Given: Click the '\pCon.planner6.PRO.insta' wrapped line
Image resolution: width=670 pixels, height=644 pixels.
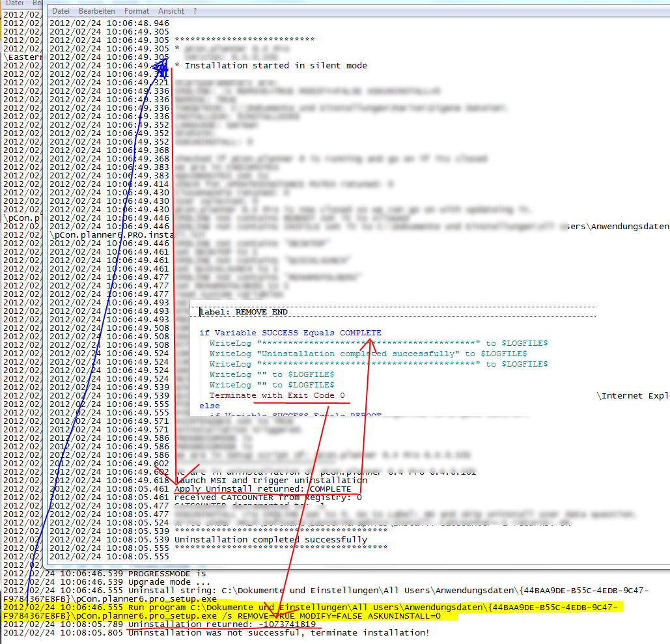Looking at the screenshot, I should coord(112,235).
